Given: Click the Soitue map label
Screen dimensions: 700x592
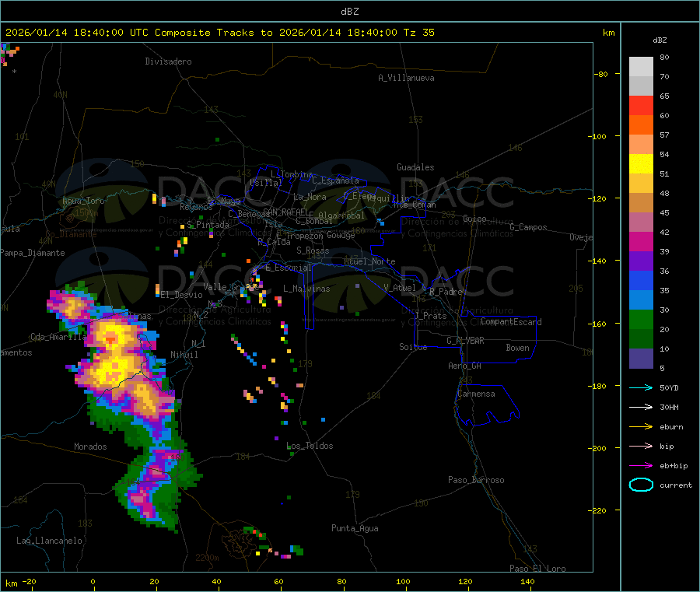Looking at the screenshot, I should [x=413, y=347].
